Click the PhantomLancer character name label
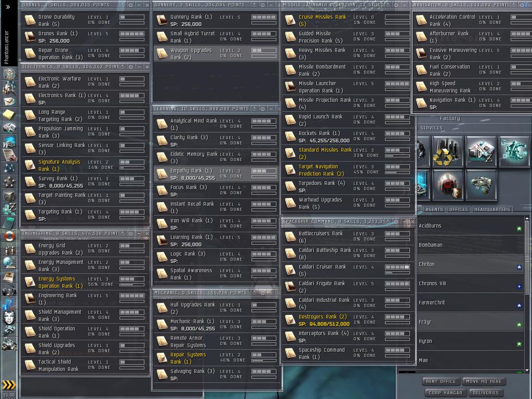532x399 pixels. tap(6, 47)
